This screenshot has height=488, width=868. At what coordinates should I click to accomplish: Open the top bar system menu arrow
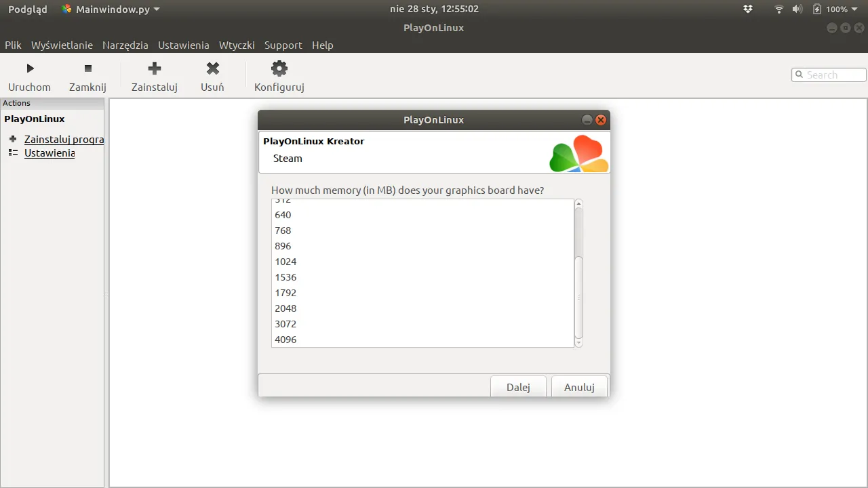[856, 9]
